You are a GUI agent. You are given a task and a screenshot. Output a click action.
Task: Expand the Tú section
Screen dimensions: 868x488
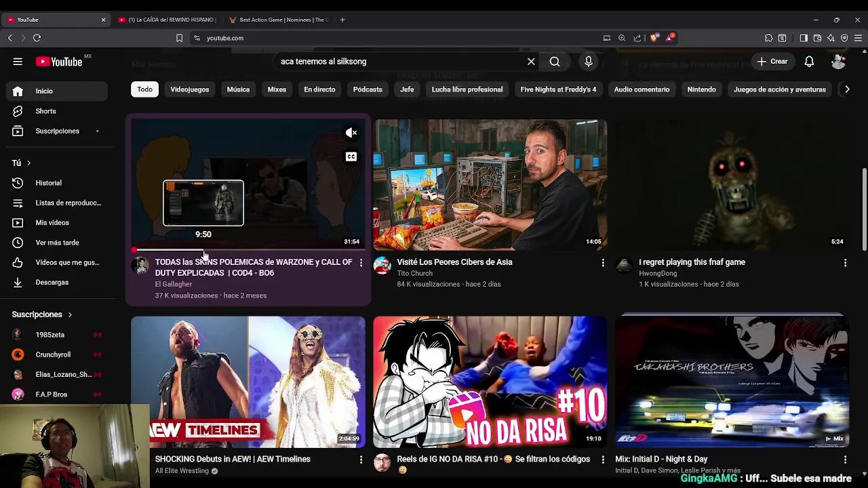pyautogui.click(x=21, y=163)
